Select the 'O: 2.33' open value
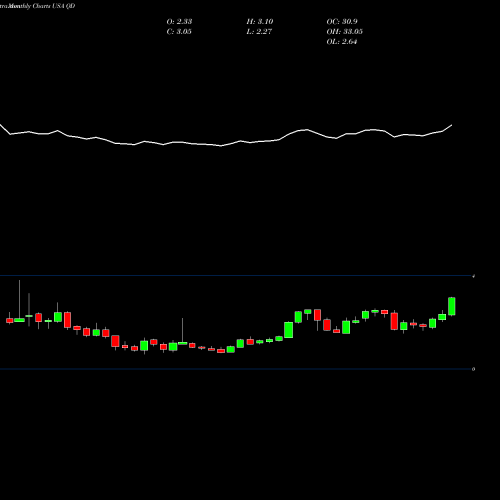The height and width of the screenshot is (500, 500). tap(179, 21)
